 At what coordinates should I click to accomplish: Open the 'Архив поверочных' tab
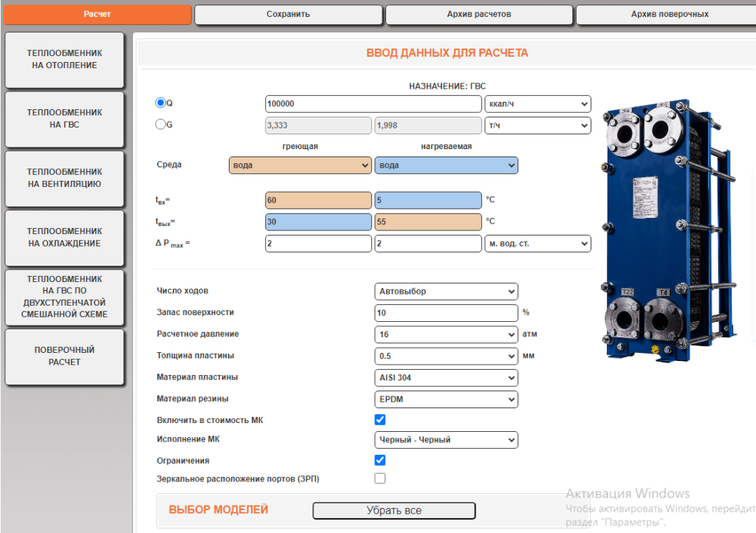[669, 15]
